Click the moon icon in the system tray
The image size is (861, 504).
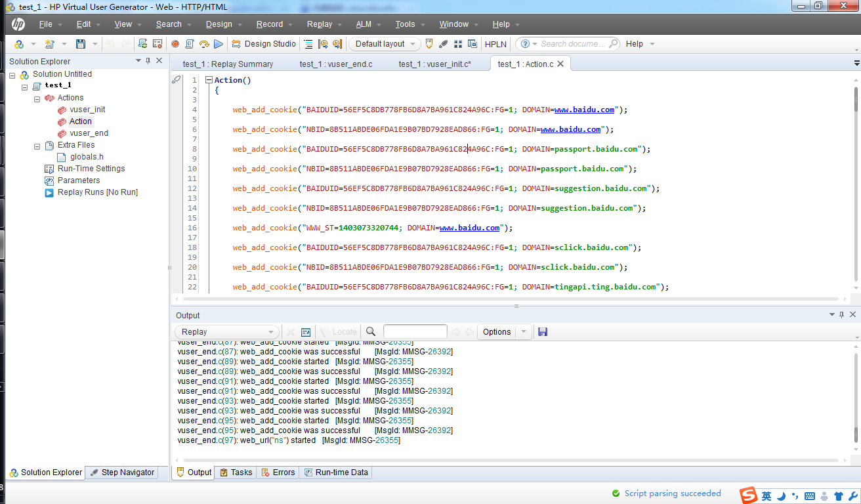point(781,495)
